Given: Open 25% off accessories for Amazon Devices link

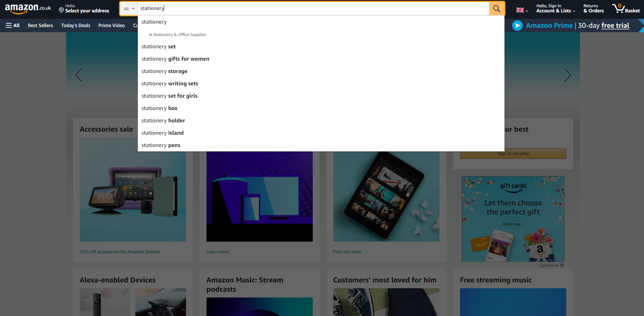Looking at the screenshot, I should tap(120, 252).
